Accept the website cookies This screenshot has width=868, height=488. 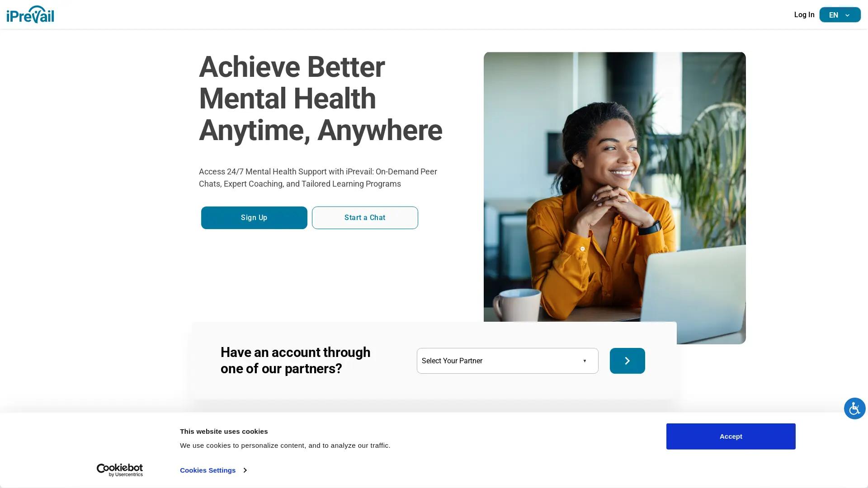point(731,436)
